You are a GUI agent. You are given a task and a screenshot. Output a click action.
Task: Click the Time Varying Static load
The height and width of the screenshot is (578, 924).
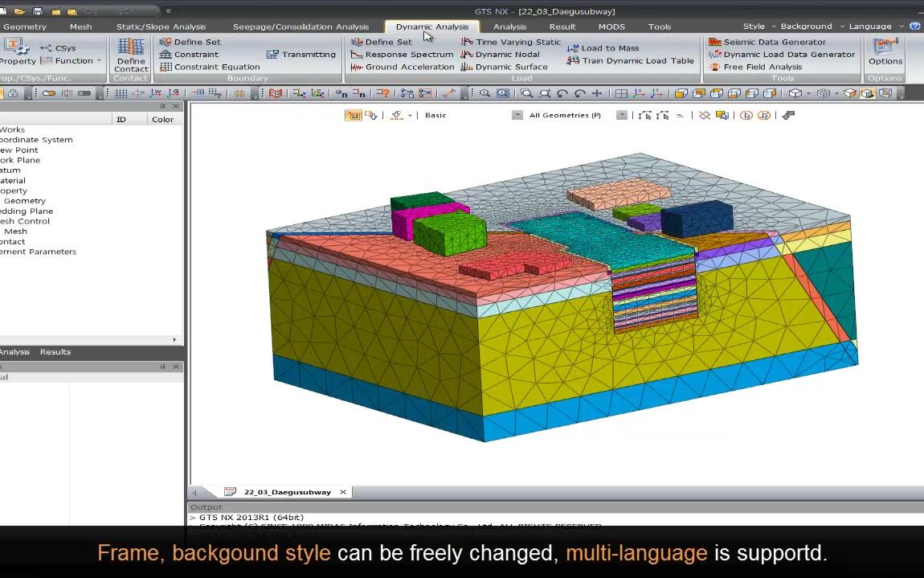tap(511, 42)
